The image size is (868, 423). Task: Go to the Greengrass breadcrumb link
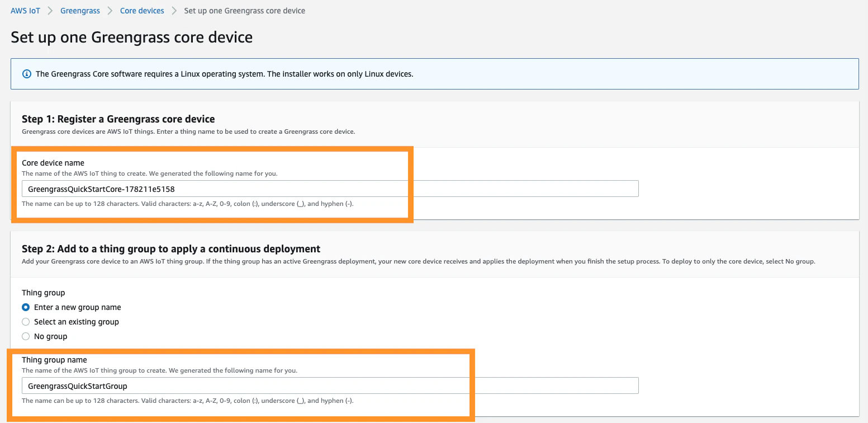(80, 11)
